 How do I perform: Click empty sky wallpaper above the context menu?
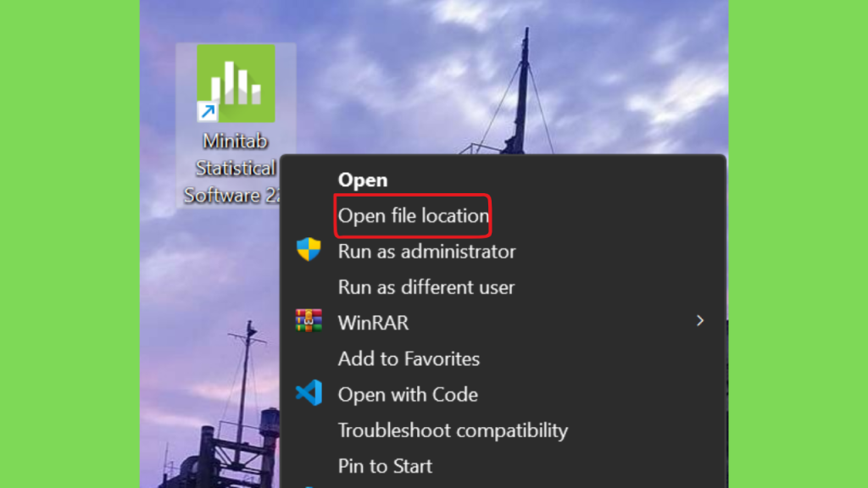tap(387, 83)
